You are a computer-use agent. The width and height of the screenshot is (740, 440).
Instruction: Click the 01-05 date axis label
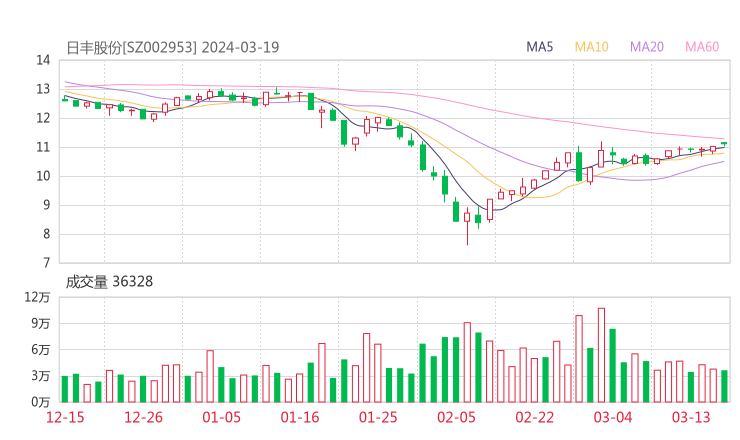(x=221, y=417)
